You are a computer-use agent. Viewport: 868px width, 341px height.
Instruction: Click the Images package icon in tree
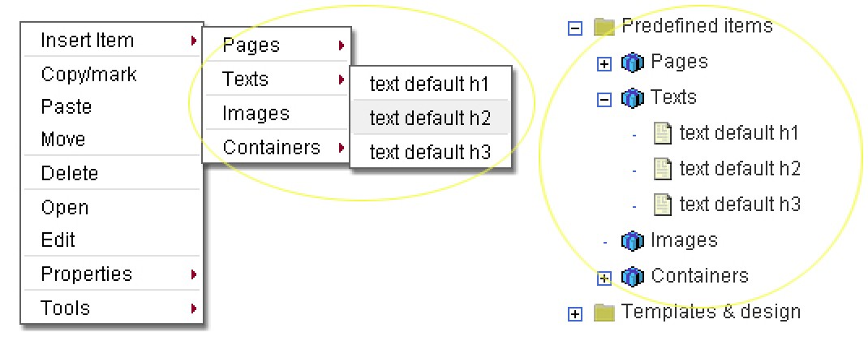(632, 241)
